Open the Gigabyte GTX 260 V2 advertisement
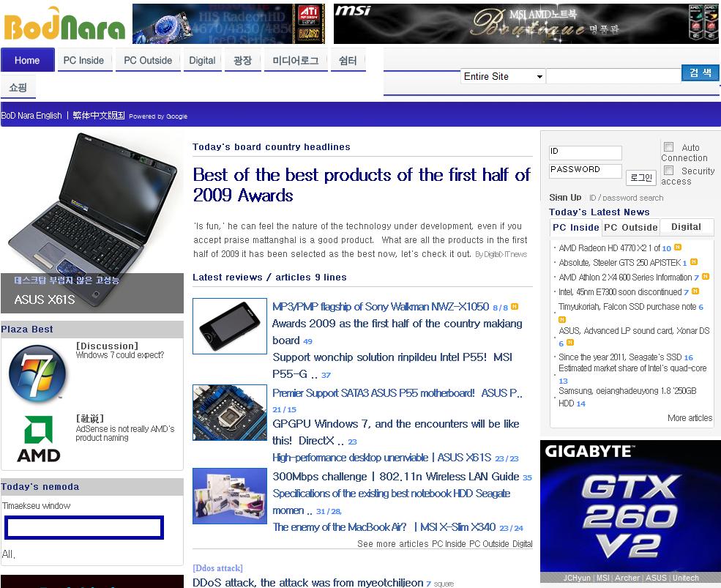This screenshot has height=588, width=721. [x=630, y=512]
